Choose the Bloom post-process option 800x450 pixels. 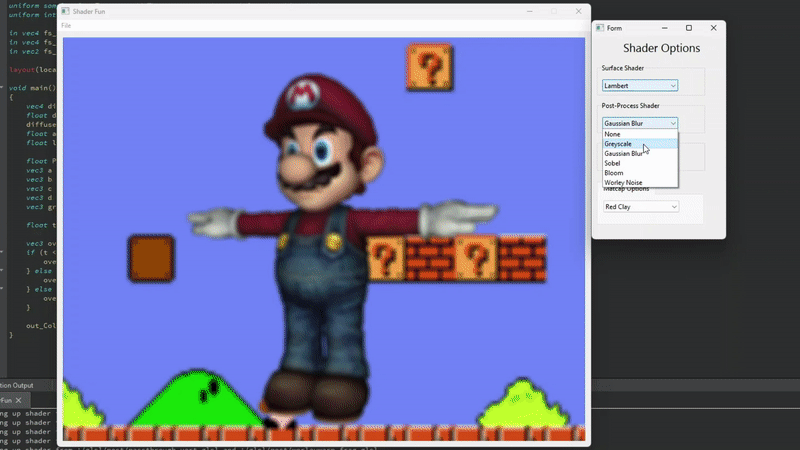[x=640, y=173]
